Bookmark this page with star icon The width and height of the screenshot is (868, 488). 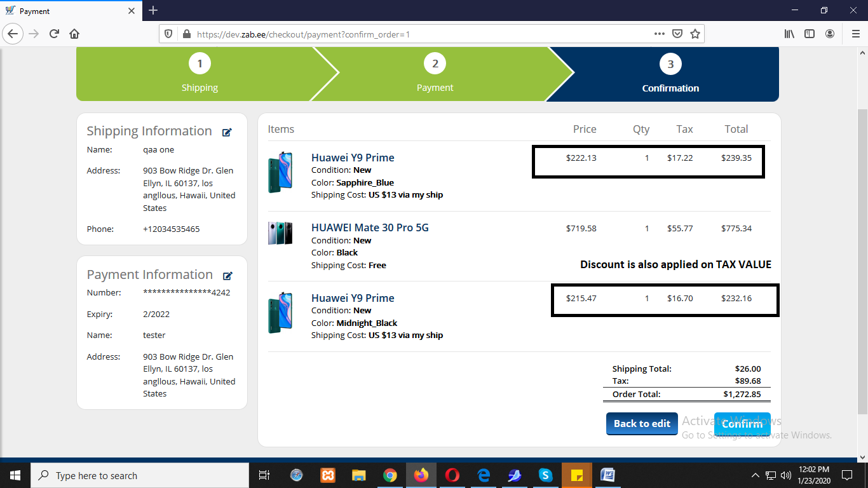pyautogui.click(x=695, y=34)
